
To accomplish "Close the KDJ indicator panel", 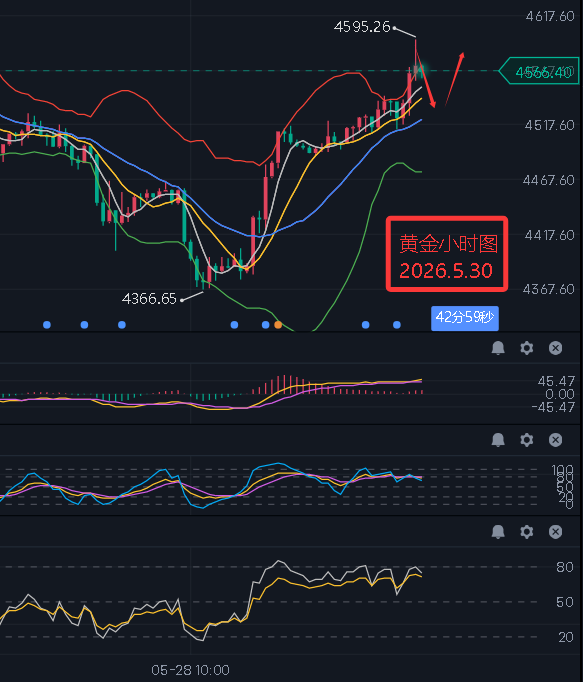I will (x=556, y=440).
